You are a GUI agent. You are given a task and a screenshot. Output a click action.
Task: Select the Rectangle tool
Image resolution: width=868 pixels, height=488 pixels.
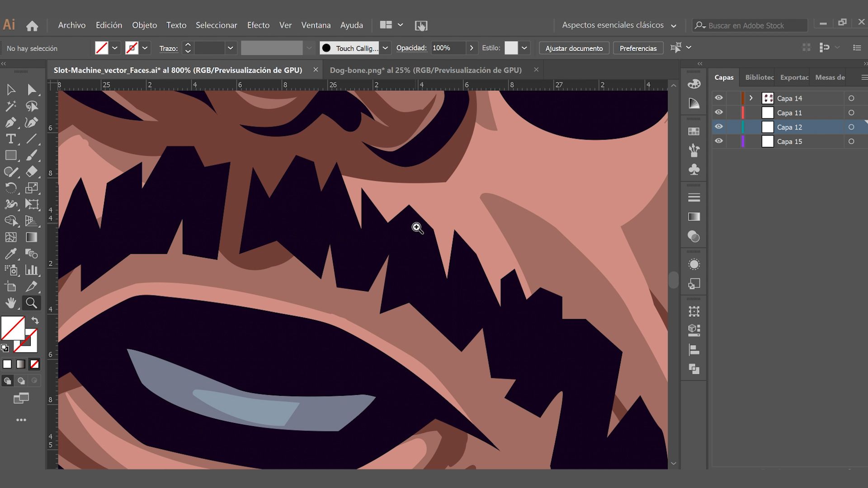pyautogui.click(x=11, y=155)
